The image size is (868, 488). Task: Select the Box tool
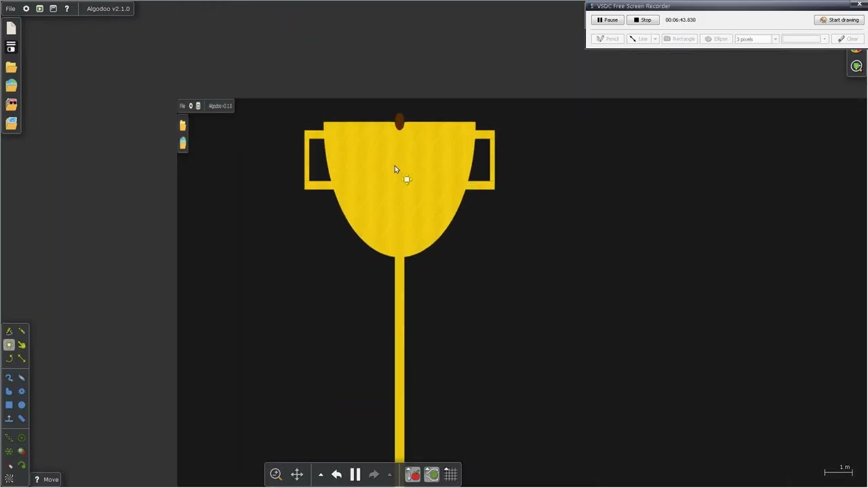(x=9, y=405)
